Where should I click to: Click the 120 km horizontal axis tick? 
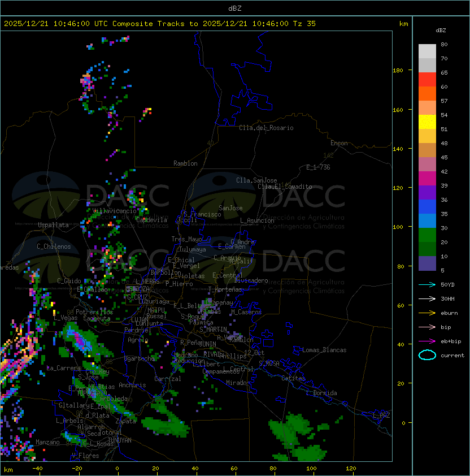click(x=351, y=469)
